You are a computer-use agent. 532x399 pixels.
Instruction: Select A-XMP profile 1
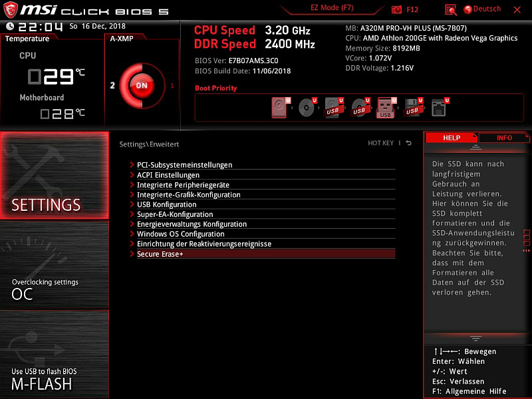(x=172, y=86)
